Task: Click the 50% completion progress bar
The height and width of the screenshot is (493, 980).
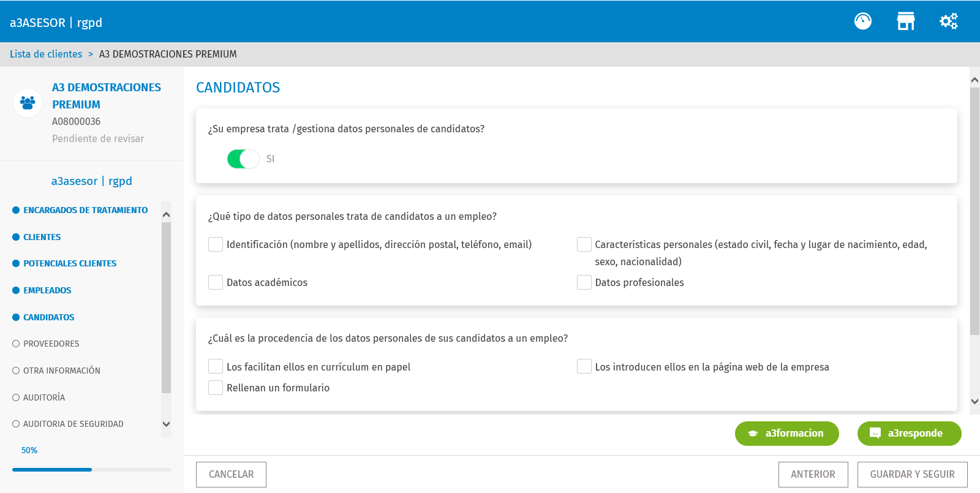Action: 92,470
